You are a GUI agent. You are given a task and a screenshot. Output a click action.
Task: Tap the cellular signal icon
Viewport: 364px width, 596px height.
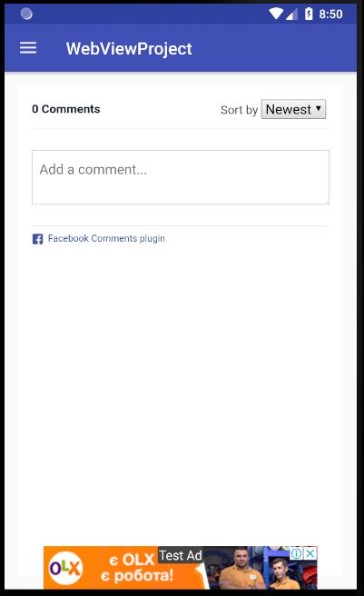point(291,14)
